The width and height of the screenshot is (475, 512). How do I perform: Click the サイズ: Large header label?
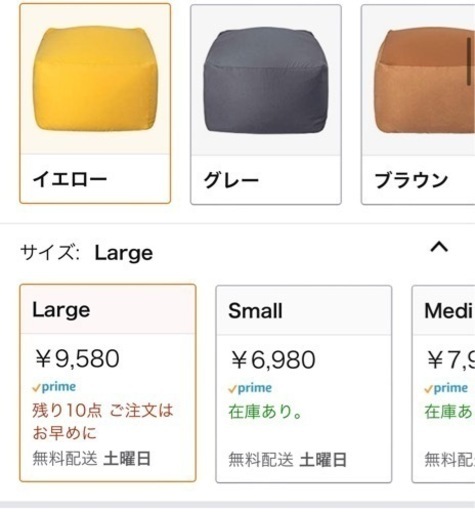(87, 253)
